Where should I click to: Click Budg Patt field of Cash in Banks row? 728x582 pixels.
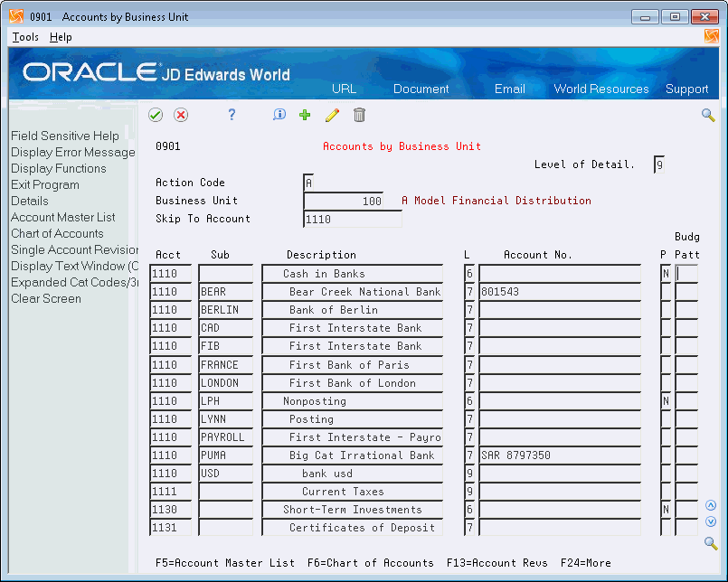point(686,273)
